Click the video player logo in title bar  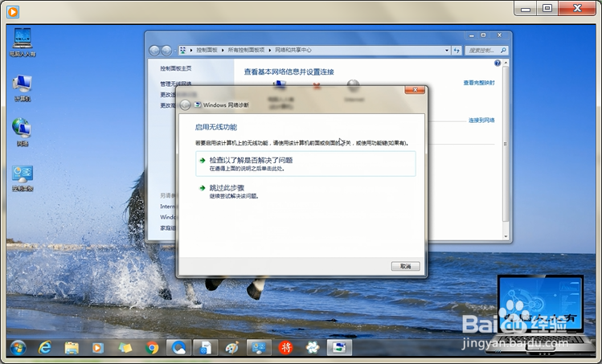(13, 12)
